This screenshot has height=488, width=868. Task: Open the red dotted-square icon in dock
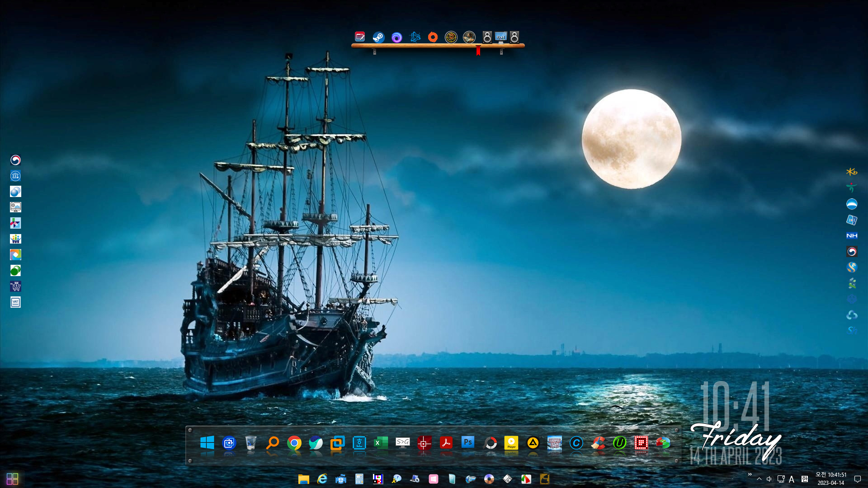coord(641,443)
